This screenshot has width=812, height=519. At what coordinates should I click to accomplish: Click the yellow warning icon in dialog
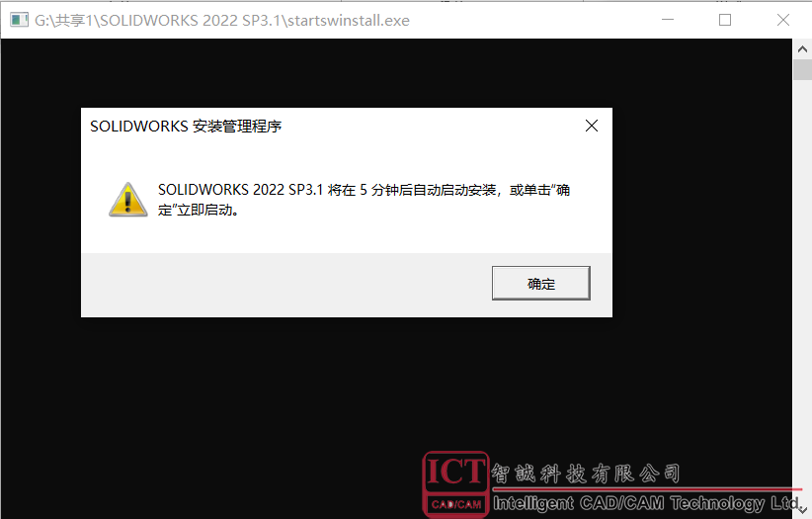coord(127,200)
